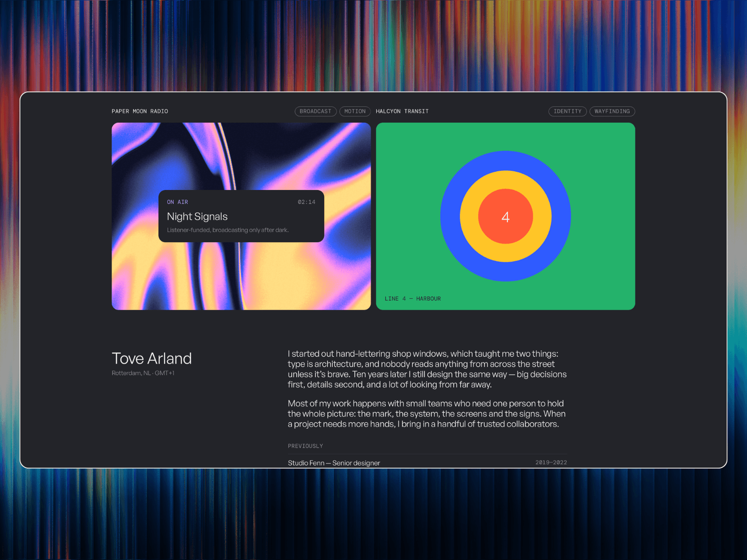Click the 2019–2022 date range

point(551,462)
